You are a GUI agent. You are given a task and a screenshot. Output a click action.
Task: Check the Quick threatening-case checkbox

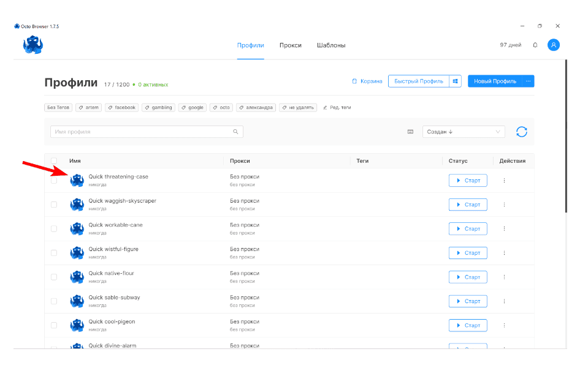pyautogui.click(x=54, y=180)
